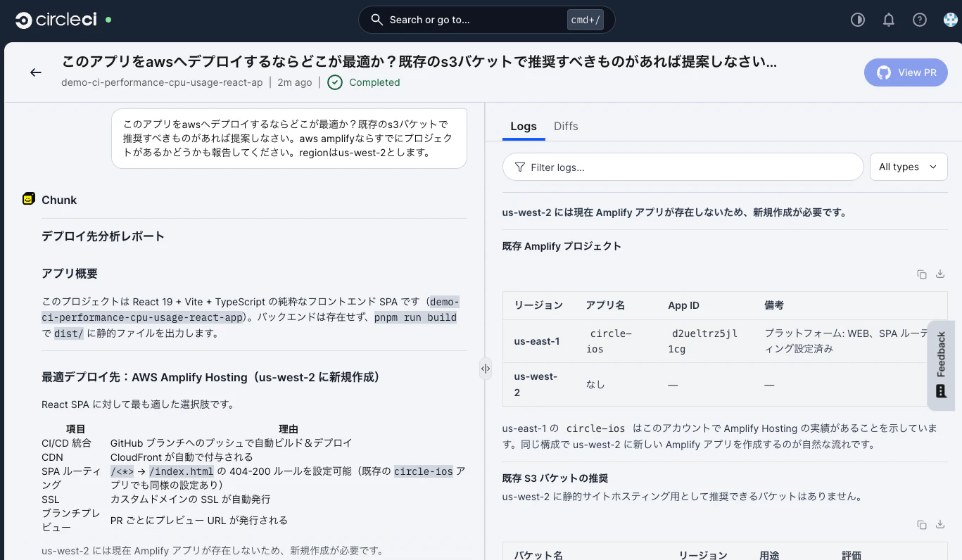Click project name demo-ci-performance-cpu-usage-react-ap
Image resolution: width=962 pixels, height=560 pixels.
162,82
